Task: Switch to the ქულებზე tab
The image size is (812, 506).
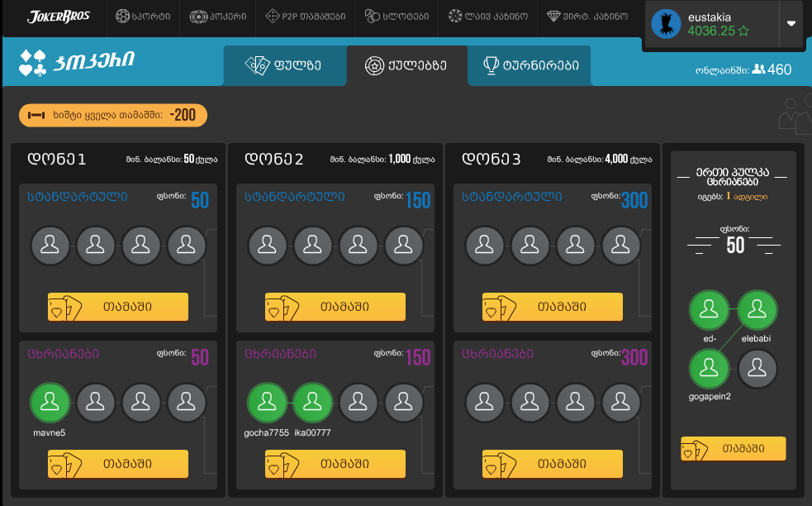Action: point(407,65)
